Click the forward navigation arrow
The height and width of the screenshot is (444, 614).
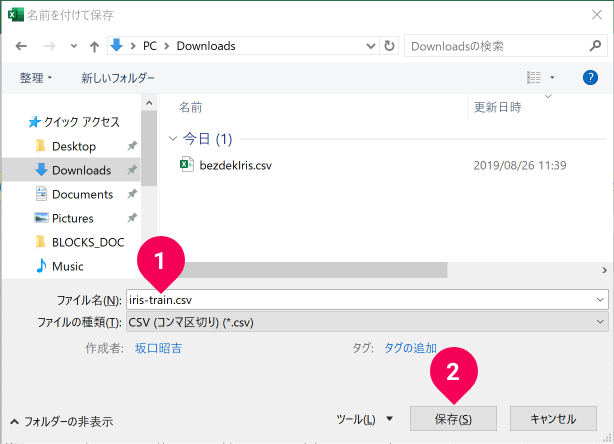pos(49,46)
